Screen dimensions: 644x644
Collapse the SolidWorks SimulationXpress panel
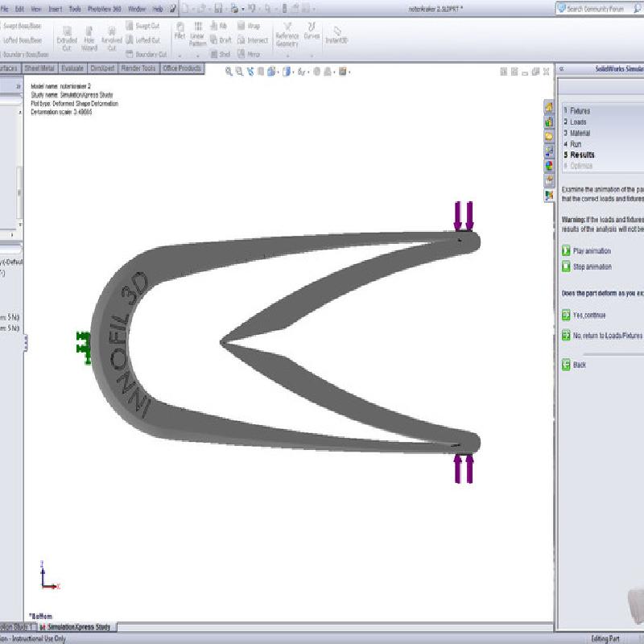tap(561, 69)
